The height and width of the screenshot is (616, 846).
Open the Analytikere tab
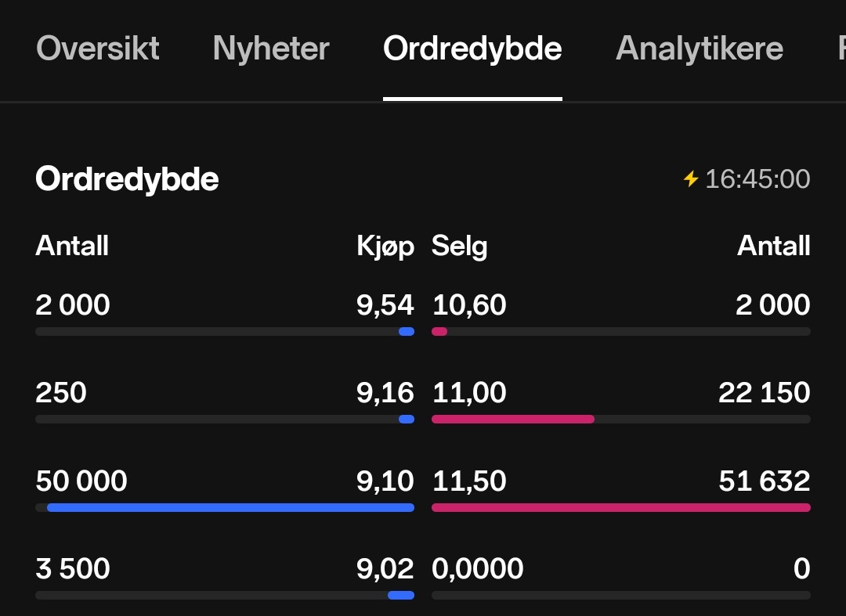700,49
